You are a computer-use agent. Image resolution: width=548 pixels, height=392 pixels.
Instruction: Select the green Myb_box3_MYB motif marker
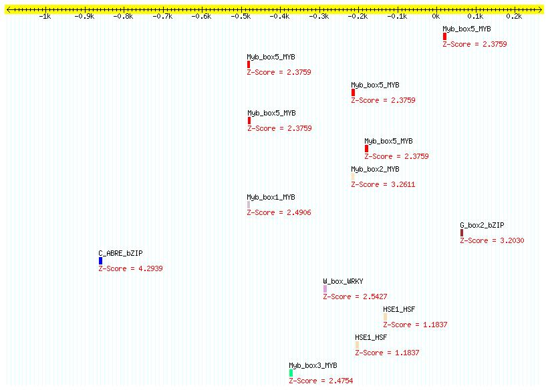click(x=291, y=373)
